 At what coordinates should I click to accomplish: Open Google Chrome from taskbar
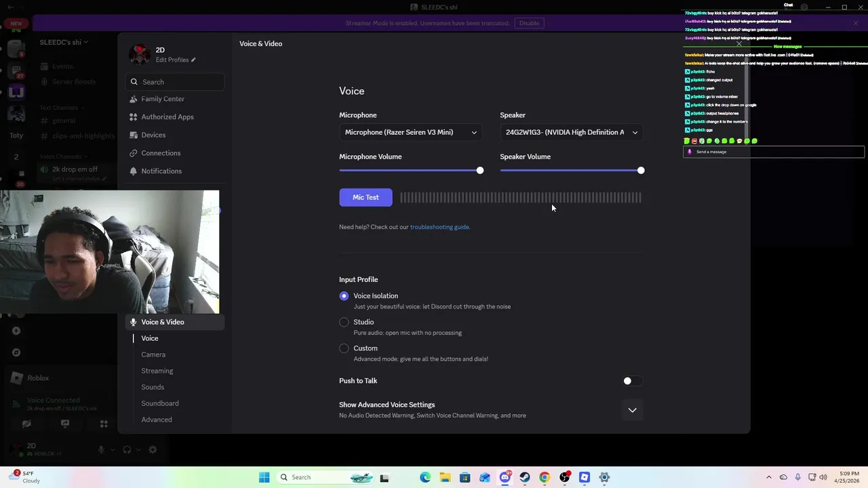pyautogui.click(x=545, y=477)
